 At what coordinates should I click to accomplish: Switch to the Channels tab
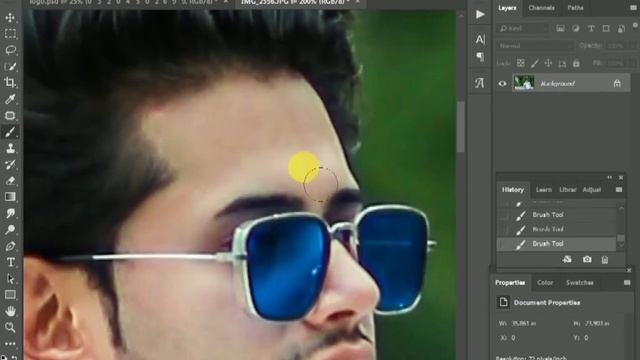pos(541,8)
